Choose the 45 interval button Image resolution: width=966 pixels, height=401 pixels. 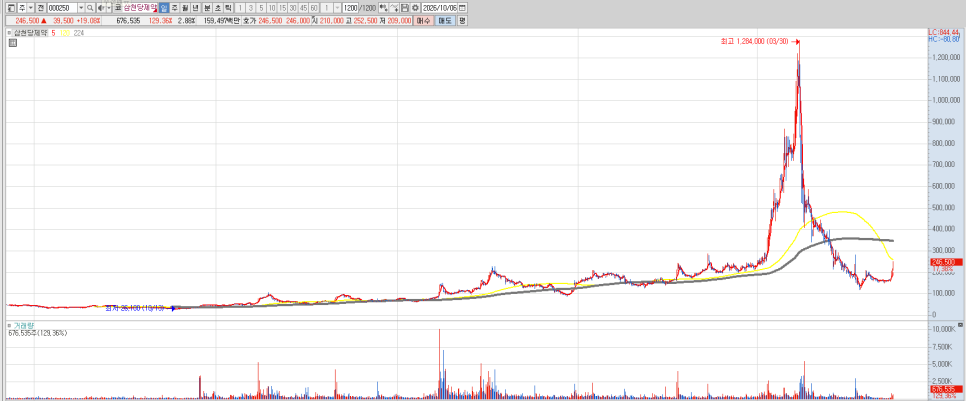(303, 8)
